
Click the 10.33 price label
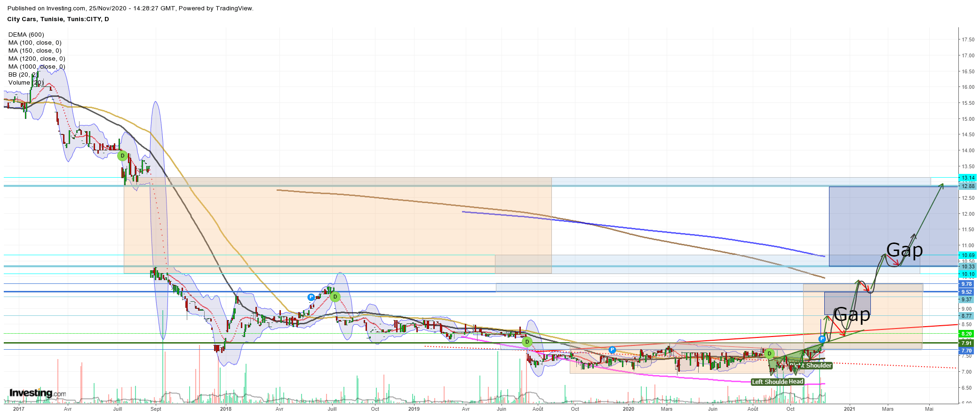968,266
